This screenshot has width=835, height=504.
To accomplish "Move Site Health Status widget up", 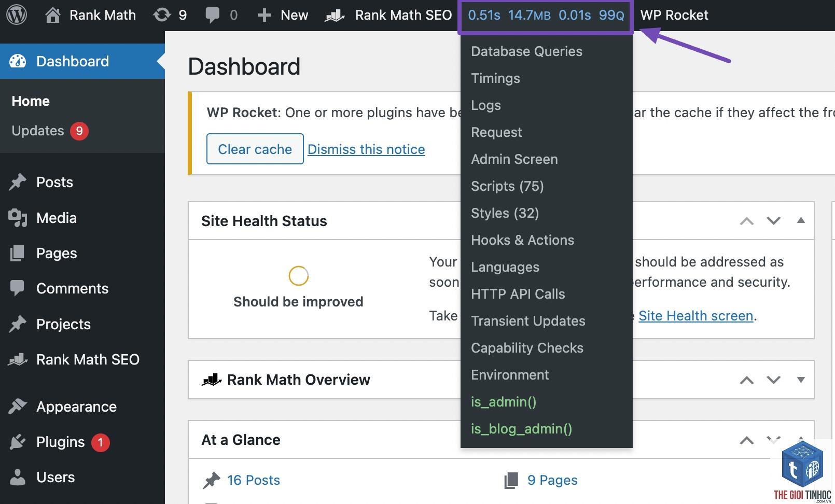I will (x=746, y=221).
